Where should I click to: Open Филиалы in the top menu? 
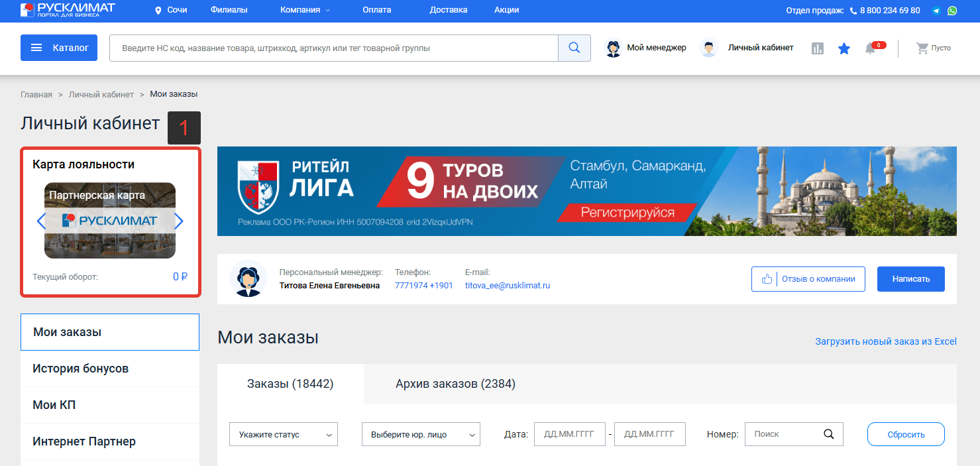coord(229,10)
